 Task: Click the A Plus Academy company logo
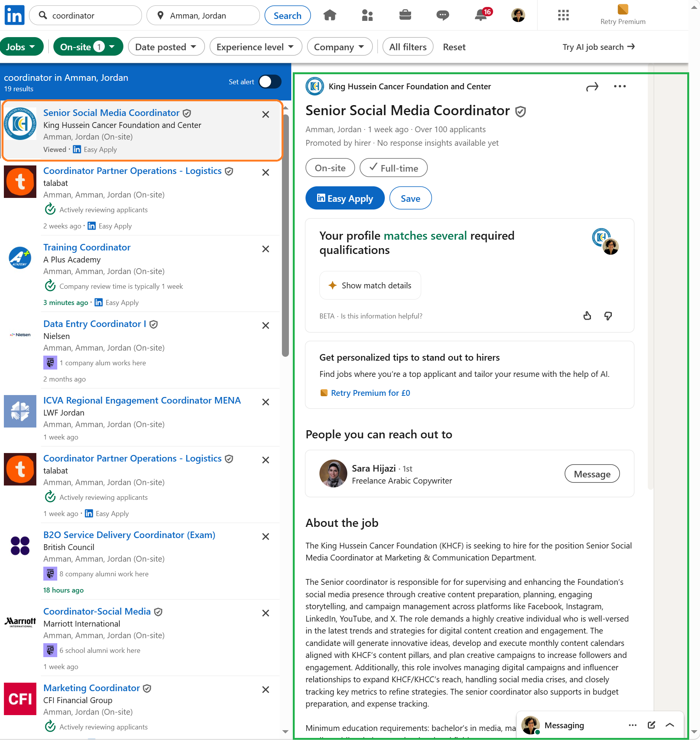pos(20,258)
